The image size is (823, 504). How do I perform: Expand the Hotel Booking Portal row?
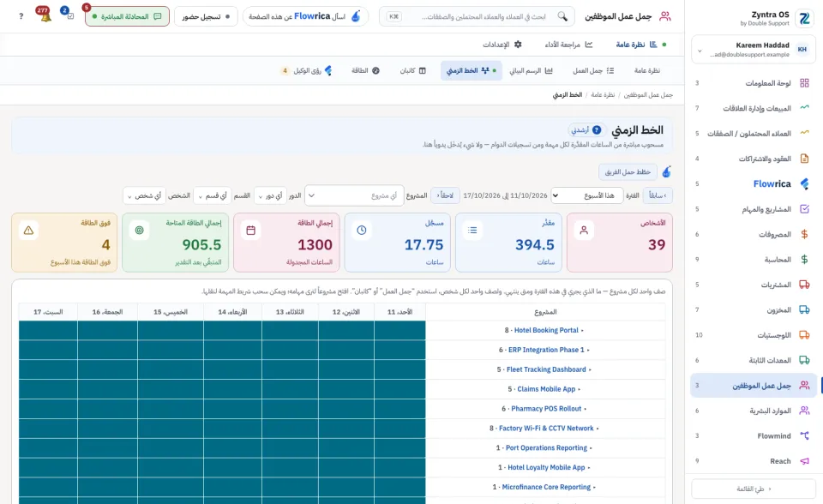583,330
